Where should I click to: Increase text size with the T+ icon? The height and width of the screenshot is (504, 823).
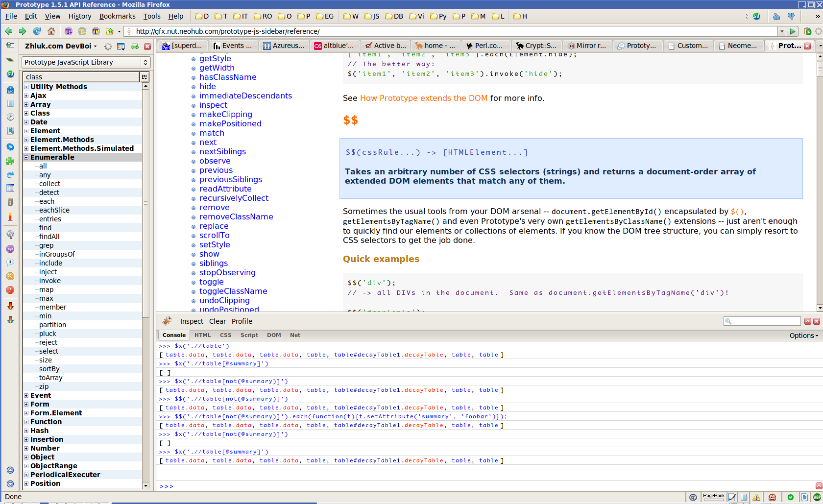point(68,31)
